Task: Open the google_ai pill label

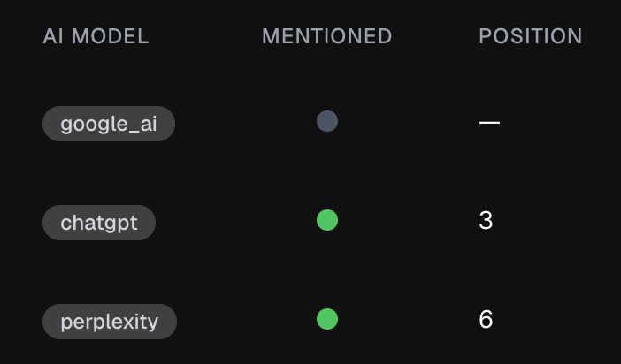Action: pyautogui.click(x=109, y=124)
